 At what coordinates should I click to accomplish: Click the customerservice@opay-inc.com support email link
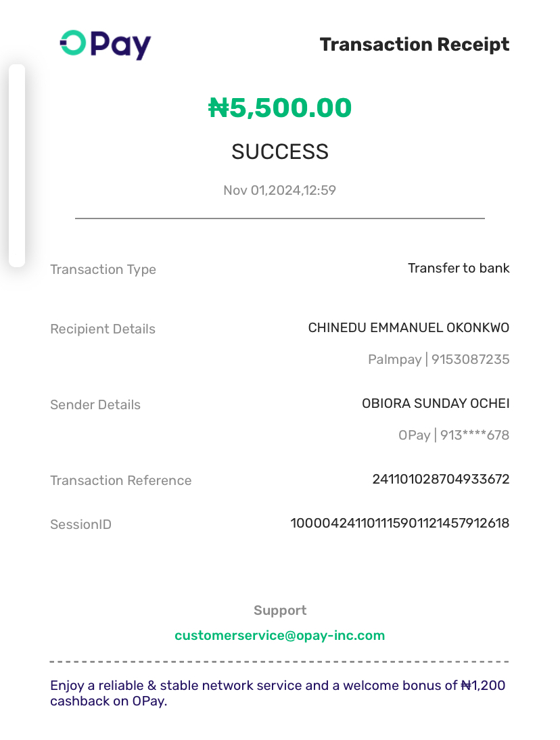coord(279,635)
